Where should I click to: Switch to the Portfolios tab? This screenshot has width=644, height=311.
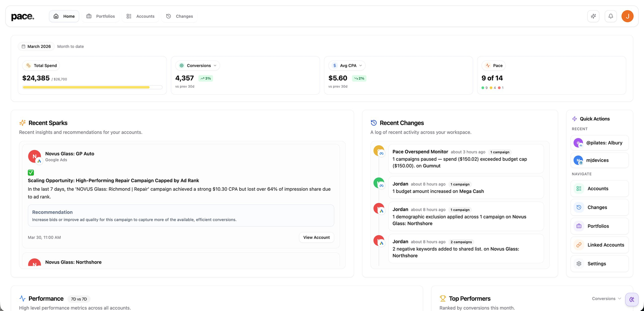(101, 16)
